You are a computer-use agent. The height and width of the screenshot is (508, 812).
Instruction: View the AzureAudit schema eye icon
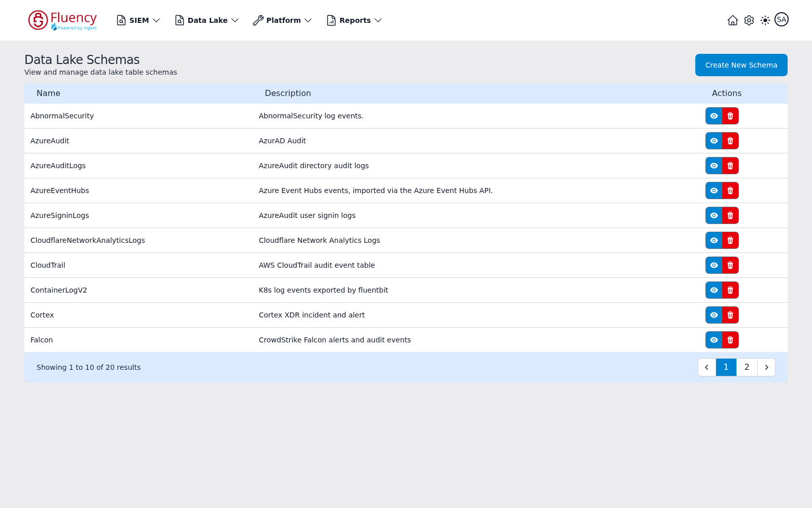[x=714, y=141]
